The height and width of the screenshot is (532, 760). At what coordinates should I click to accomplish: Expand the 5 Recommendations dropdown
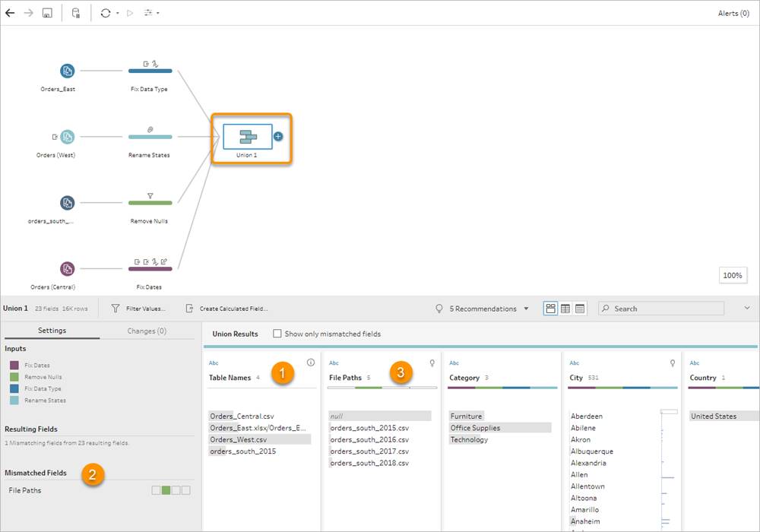click(526, 309)
